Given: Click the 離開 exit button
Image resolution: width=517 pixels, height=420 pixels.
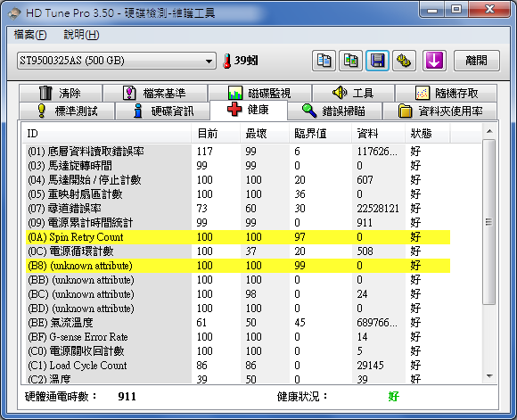Looking at the screenshot, I should point(477,61).
